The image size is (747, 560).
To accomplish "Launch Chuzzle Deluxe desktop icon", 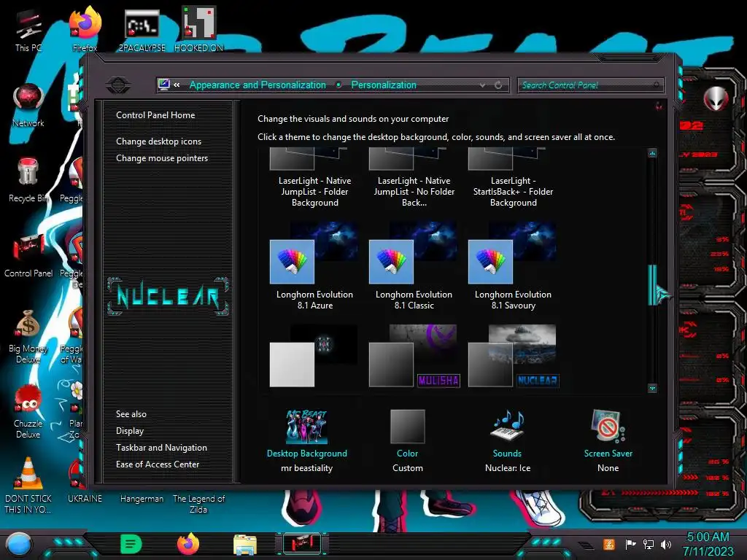I will 28,411.
